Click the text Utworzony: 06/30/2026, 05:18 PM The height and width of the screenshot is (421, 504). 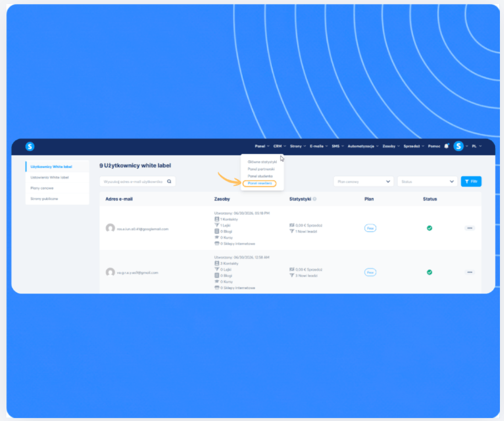[x=242, y=213]
